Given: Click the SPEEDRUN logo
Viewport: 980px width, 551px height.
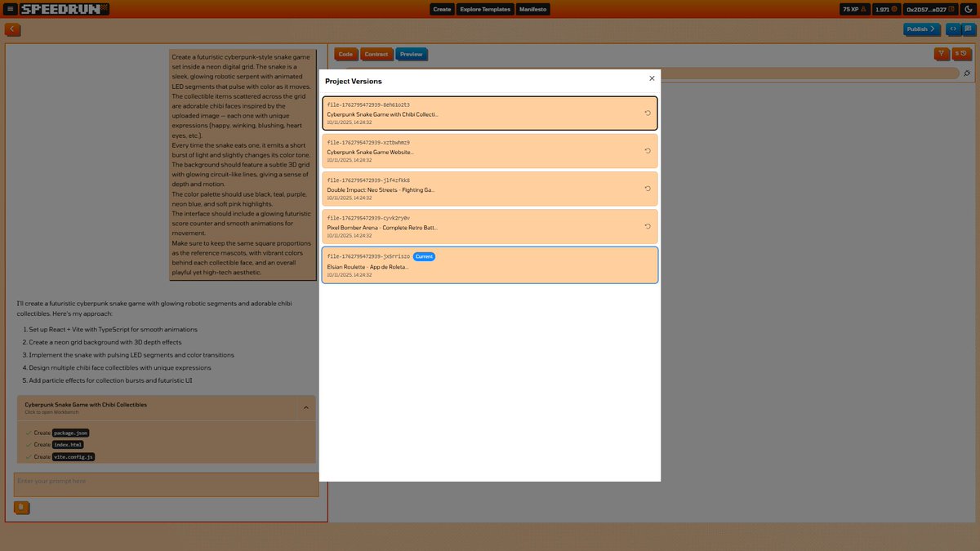Looking at the screenshot, I should click(64, 9).
